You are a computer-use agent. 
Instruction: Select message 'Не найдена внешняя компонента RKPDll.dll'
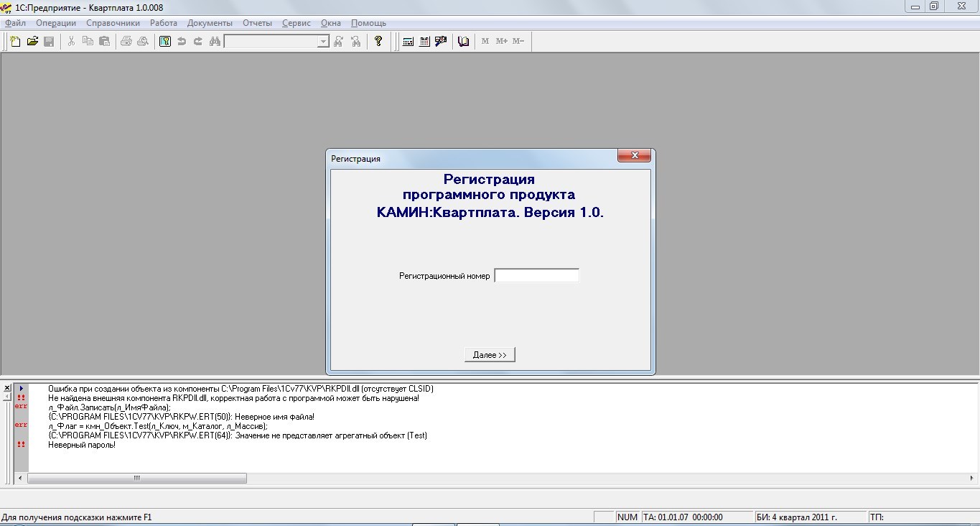click(233, 398)
